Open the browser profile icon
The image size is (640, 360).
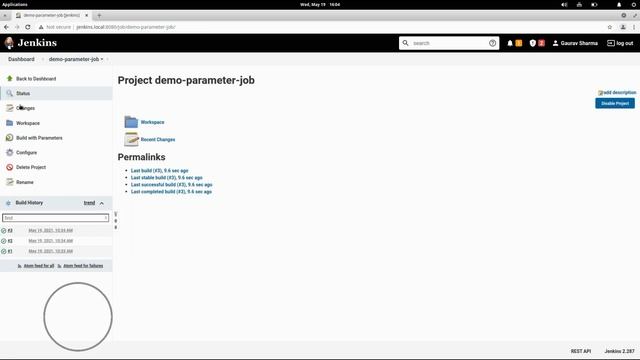tap(623, 27)
